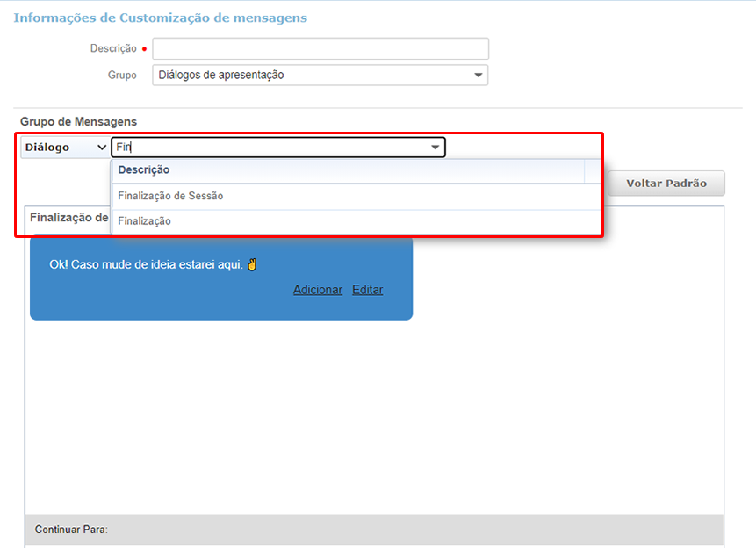Select the 'Finalização de Sessão' option
756x548 pixels.
click(170, 196)
